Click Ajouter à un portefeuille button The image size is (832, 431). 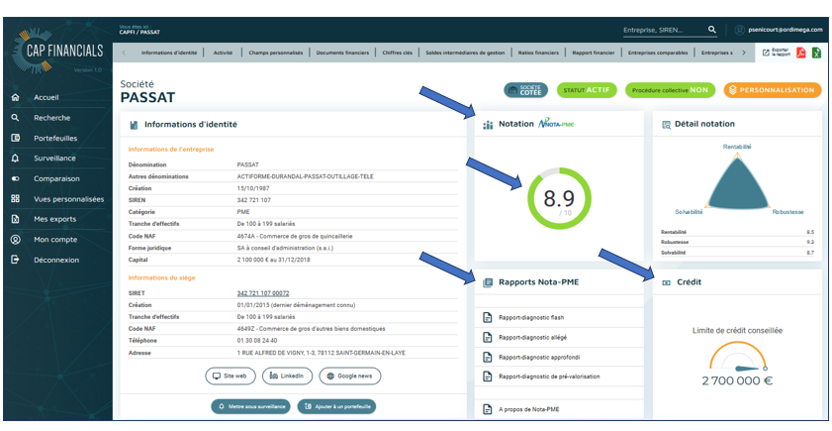pos(337,407)
